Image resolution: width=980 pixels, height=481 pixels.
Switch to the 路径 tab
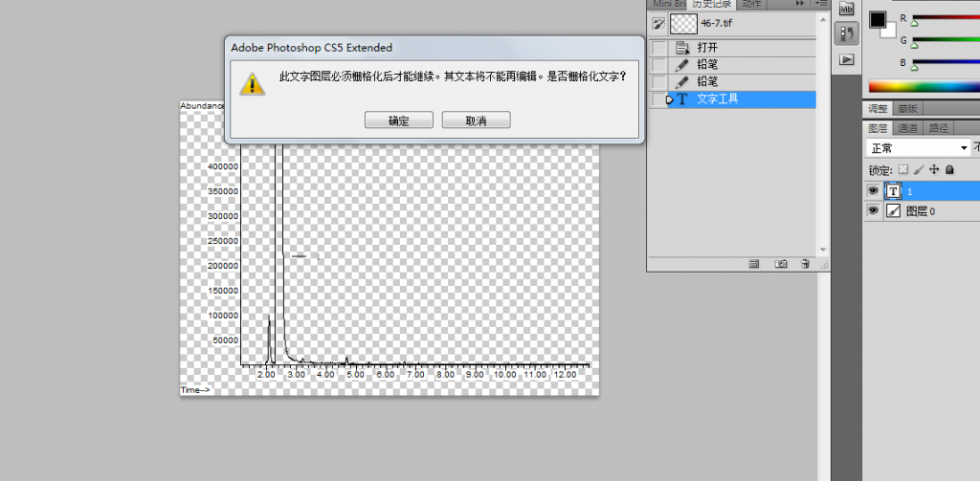point(938,128)
